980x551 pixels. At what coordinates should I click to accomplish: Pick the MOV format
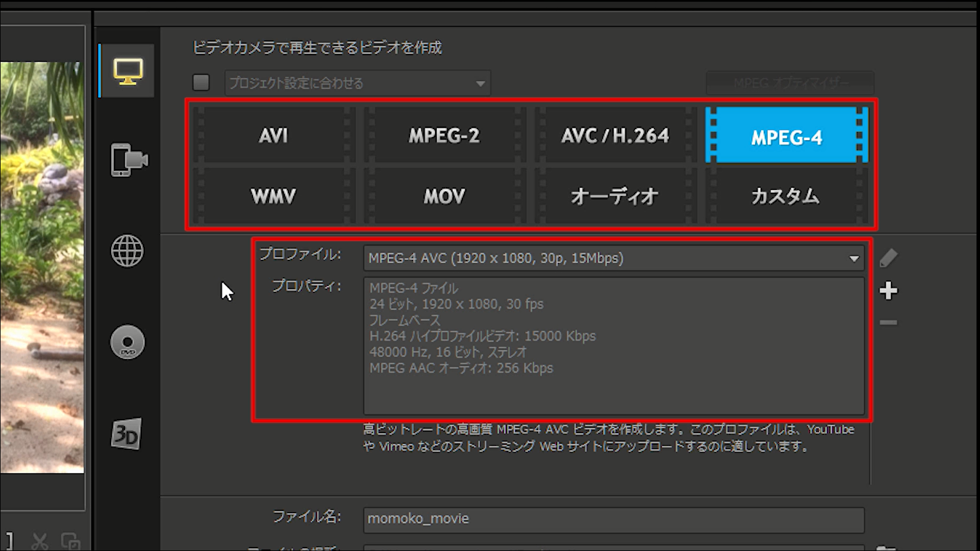pos(444,196)
